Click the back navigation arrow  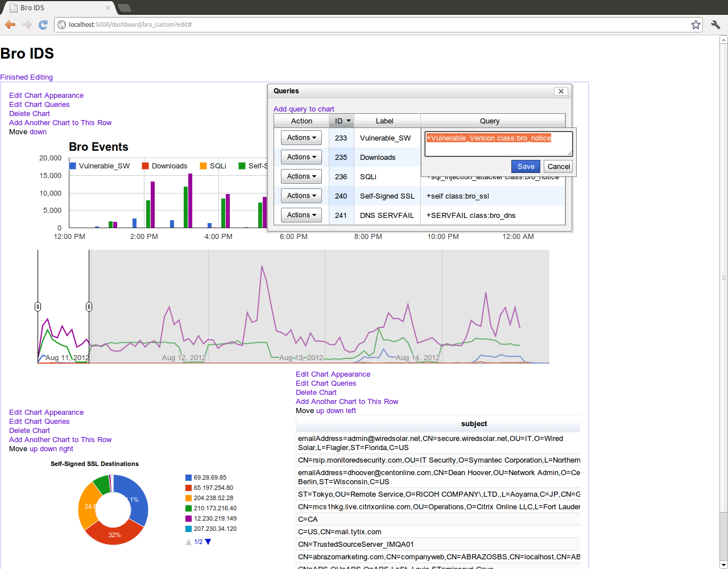(10, 24)
